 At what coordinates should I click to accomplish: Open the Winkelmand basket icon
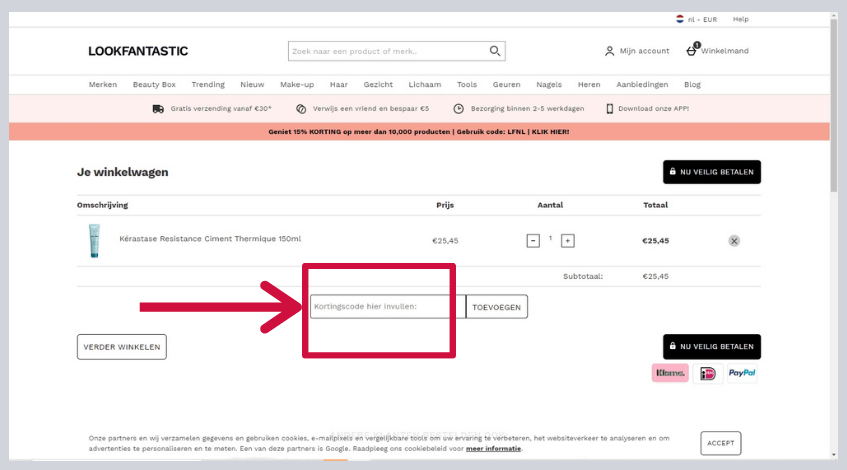click(691, 50)
